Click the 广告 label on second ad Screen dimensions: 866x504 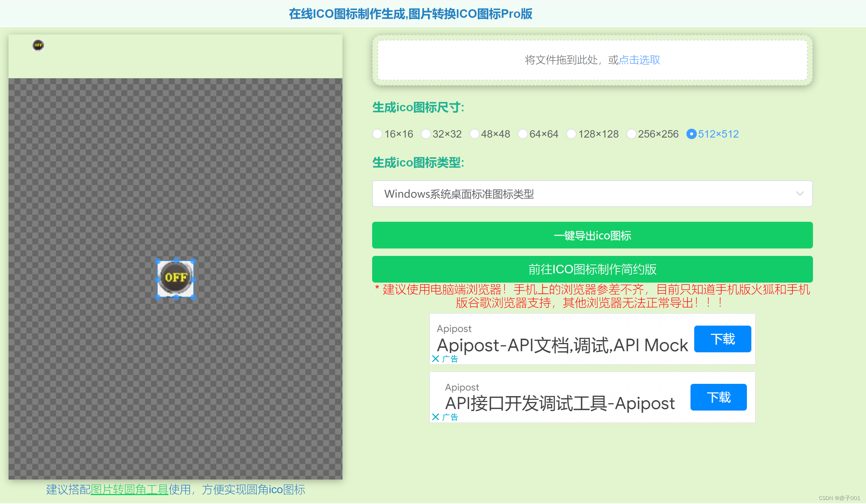(450, 417)
